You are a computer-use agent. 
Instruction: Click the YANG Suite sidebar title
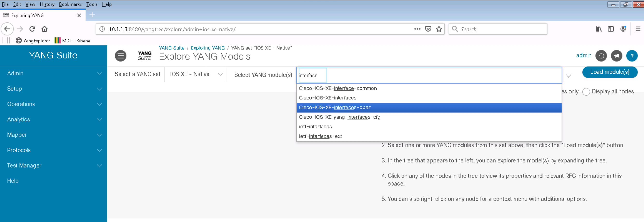(x=53, y=55)
